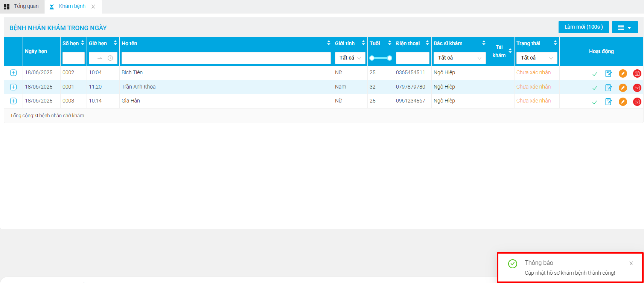
Task: Click phone number 0961234567
Action: [411, 101]
